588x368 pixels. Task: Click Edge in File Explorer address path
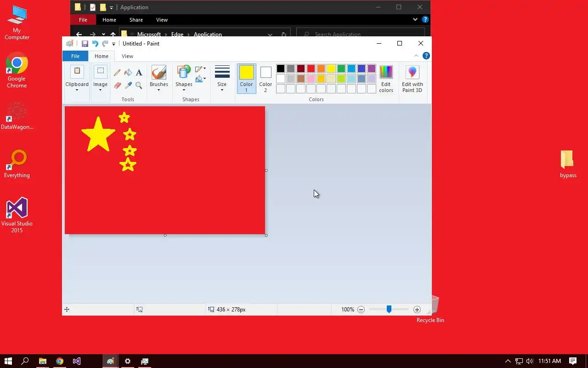point(177,34)
